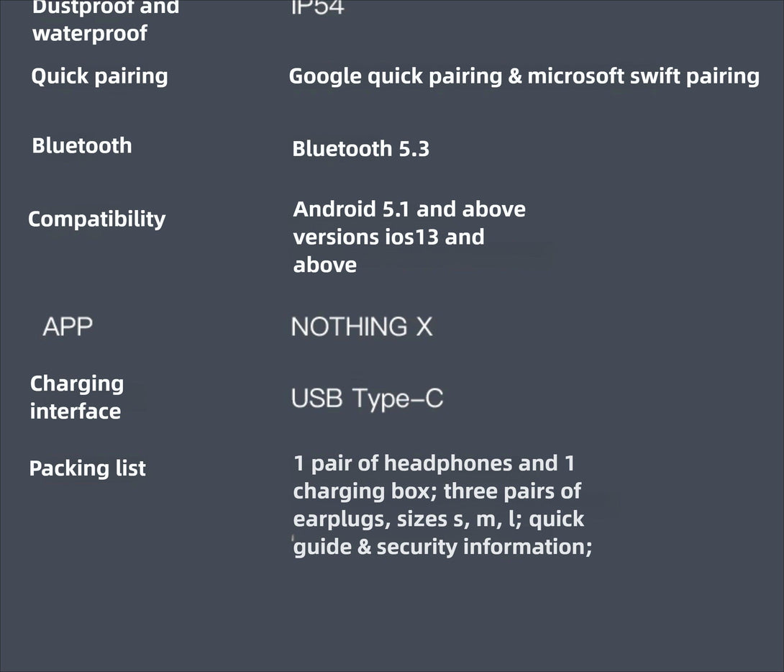
Task: Click the "waterproof" label text
Action: click(x=89, y=34)
